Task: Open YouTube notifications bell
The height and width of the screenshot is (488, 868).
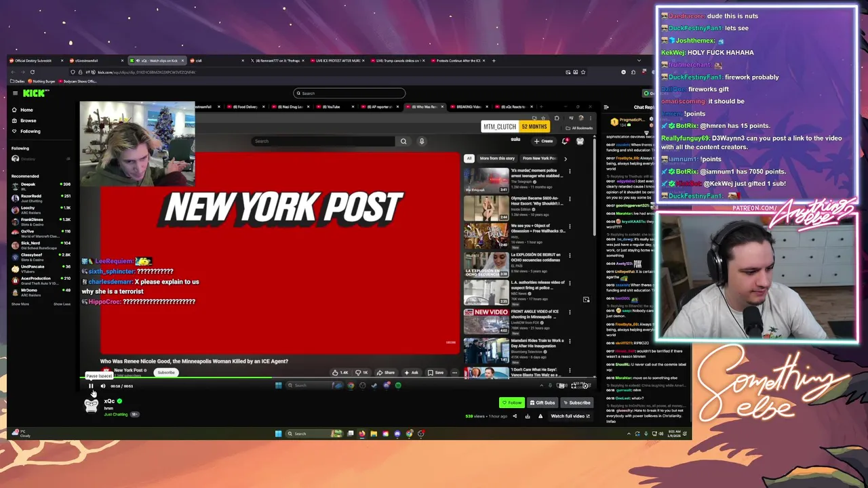Action: [565, 141]
